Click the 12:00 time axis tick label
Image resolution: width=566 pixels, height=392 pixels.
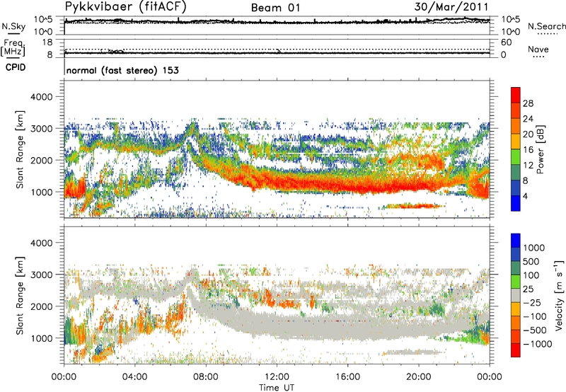click(277, 377)
